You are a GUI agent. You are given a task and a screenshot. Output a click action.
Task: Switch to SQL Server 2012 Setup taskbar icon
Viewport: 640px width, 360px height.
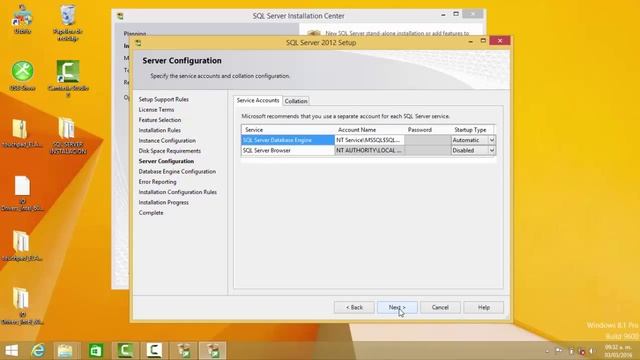point(212,351)
